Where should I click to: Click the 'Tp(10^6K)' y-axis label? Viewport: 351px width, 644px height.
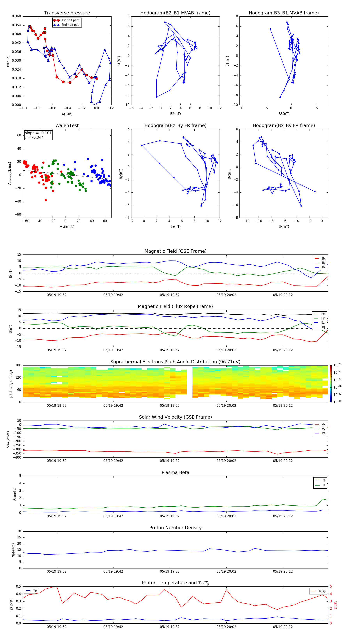11,605
